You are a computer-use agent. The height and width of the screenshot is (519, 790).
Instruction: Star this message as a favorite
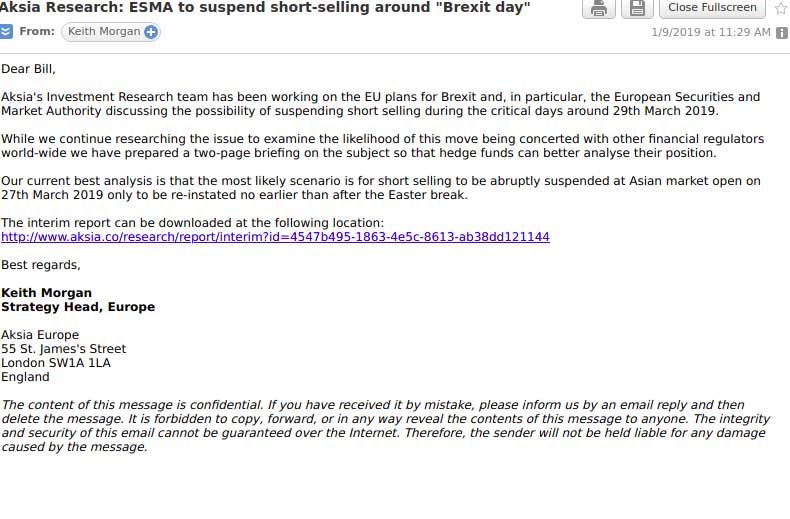coord(781,8)
